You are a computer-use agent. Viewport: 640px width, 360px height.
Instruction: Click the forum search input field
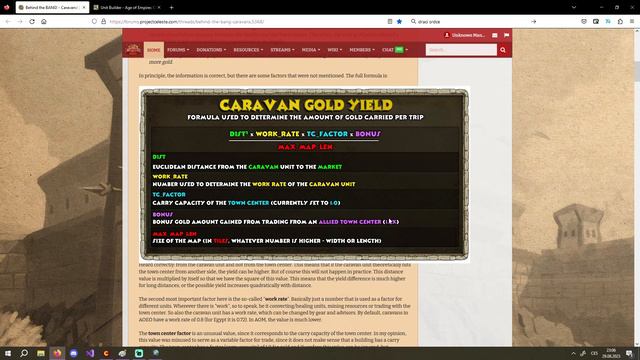pyautogui.click(x=461, y=50)
